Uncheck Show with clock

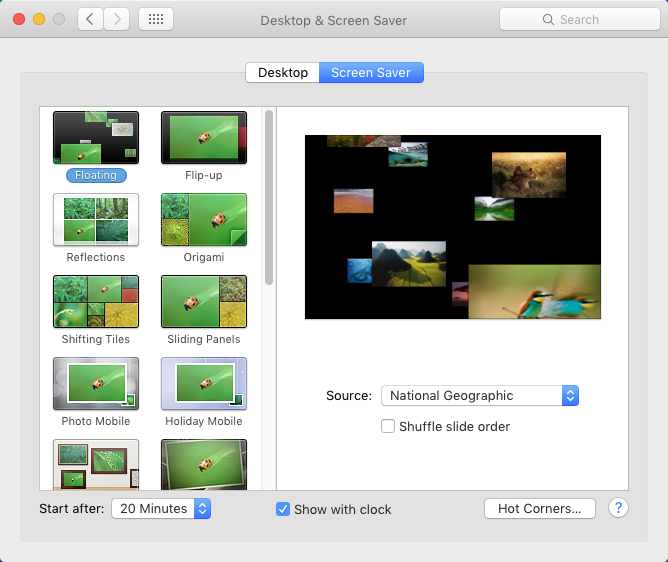pos(283,509)
